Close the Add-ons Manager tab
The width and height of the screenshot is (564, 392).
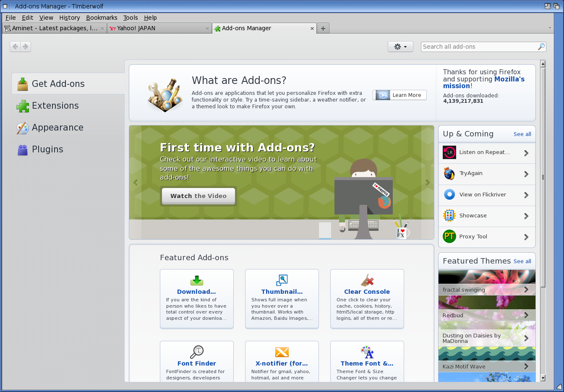pyautogui.click(x=312, y=29)
